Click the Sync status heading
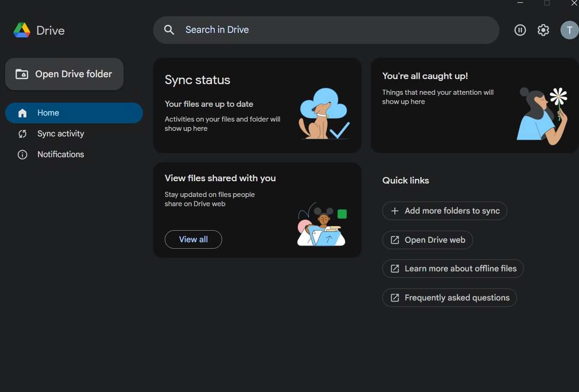Screen dimensions: 579x392 (198, 80)
